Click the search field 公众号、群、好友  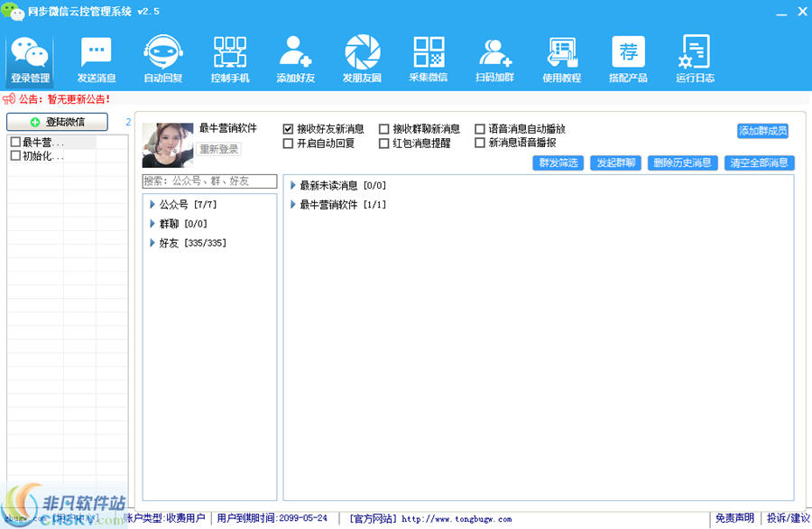[x=209, y=181]
